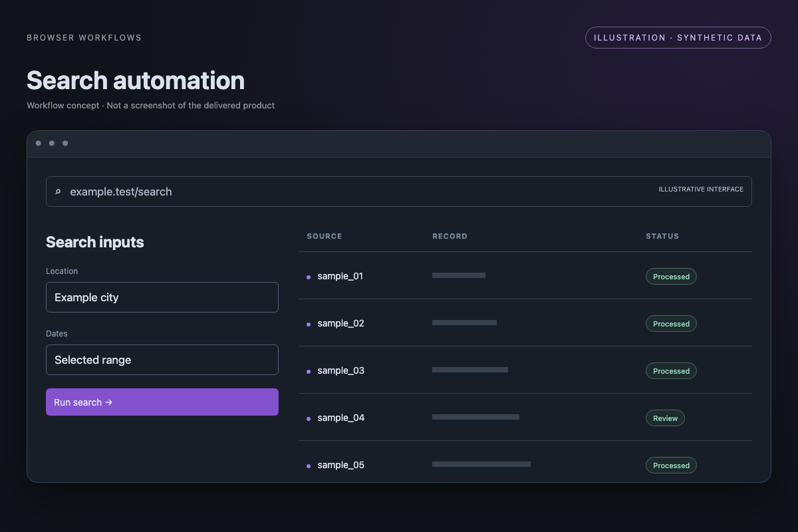Click the STATUS column header
Image resolution: width=798 pixels, height=532 pixels.
pos(662,236)
